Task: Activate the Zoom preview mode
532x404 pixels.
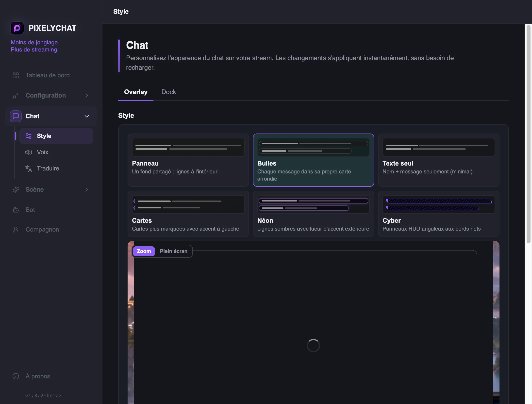Action: pos(144,251)
